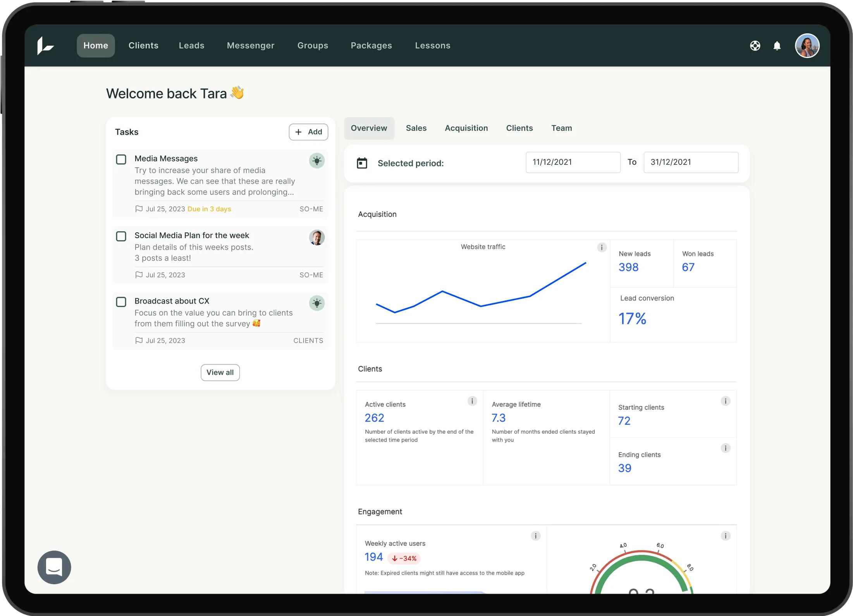Open the help lifebuoy icon

[755, 46]
